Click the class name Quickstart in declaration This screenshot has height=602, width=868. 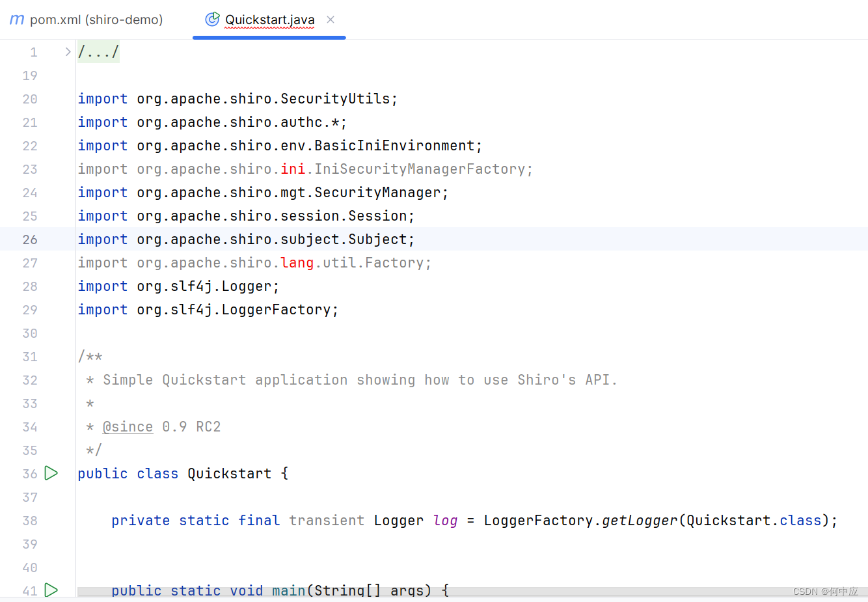(x=230, y=474)
